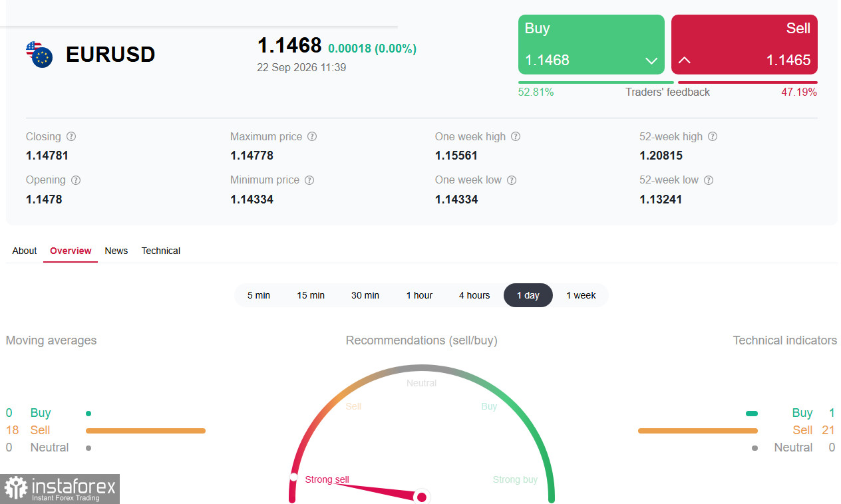The image size is (841, 504).
Task: Click the change value 0.00018 (0.00%)
Action: point(372,49)
